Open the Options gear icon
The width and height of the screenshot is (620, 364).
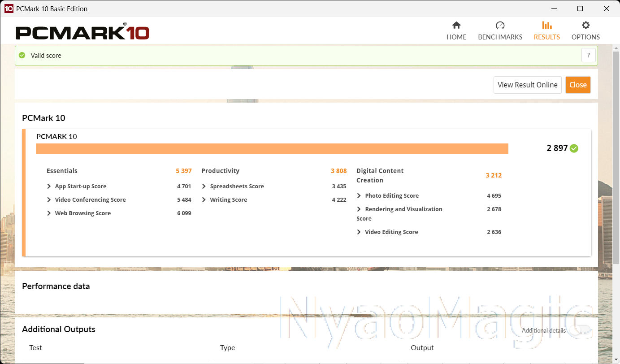coord(585,26)
